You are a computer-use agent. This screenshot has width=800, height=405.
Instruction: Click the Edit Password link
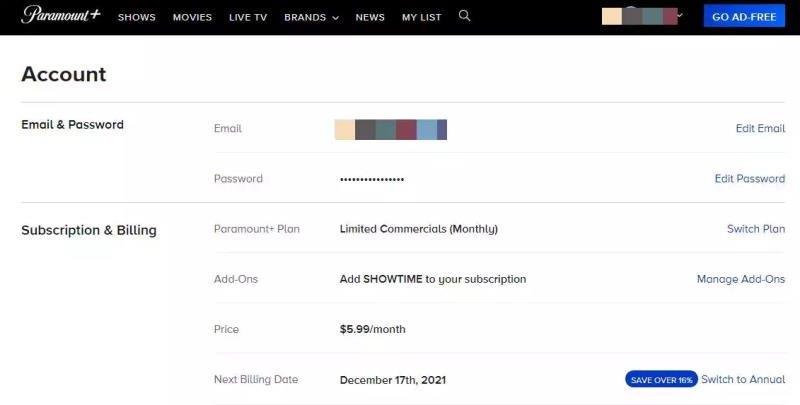coord(749,179)
